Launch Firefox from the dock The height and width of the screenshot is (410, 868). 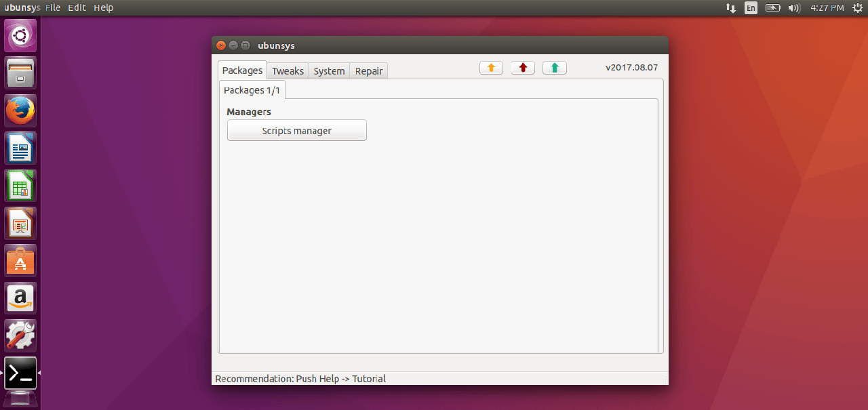click(x=20, y=110)
